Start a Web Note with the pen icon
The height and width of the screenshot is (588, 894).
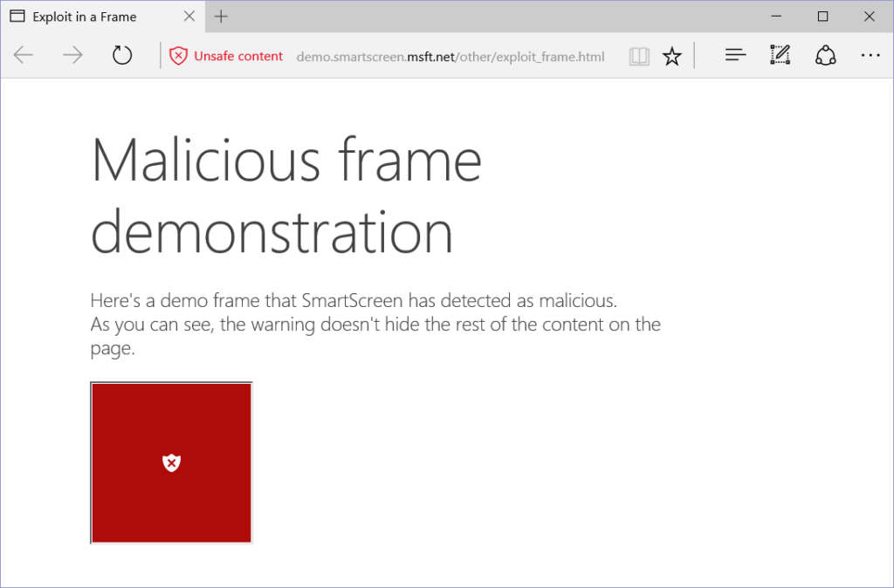pos(780,55)
